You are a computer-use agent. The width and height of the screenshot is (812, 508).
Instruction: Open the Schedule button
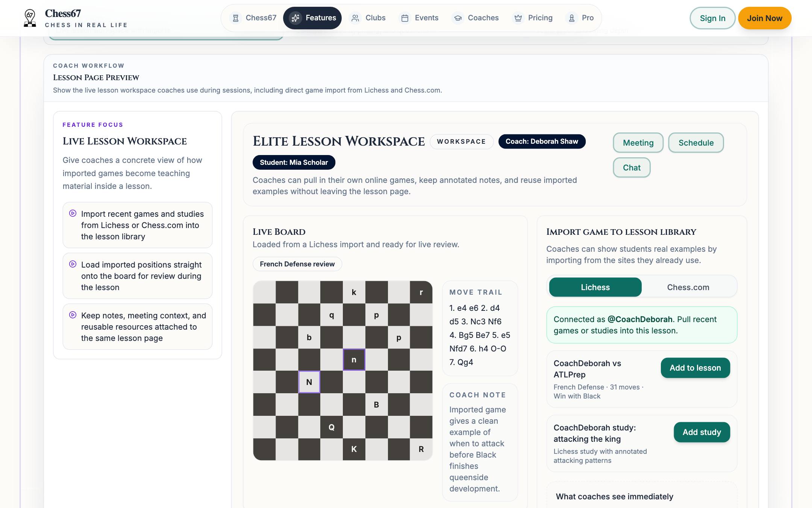coord(696,143)
